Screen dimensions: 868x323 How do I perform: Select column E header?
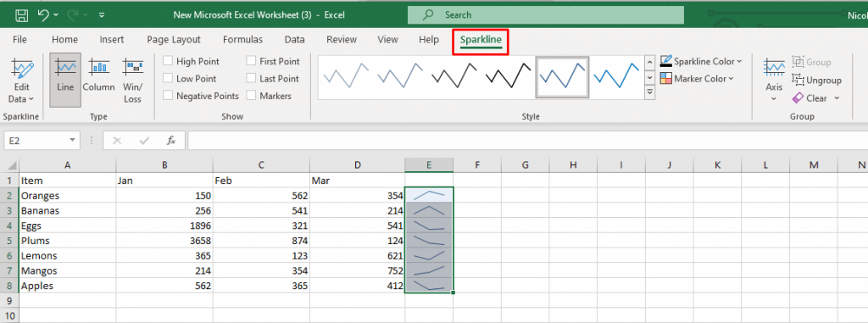(429, 165)
